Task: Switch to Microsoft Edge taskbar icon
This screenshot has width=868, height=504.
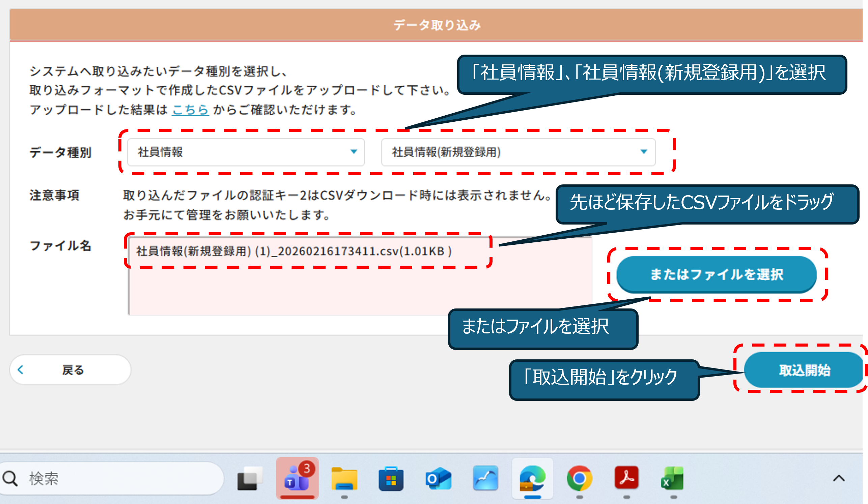Action: coord(533,478)
